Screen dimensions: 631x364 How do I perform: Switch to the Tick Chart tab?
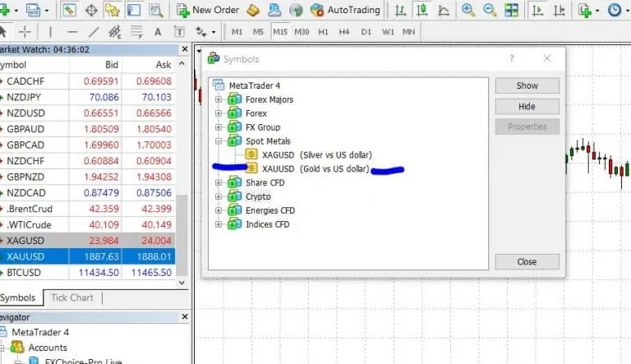pos(72,297)
